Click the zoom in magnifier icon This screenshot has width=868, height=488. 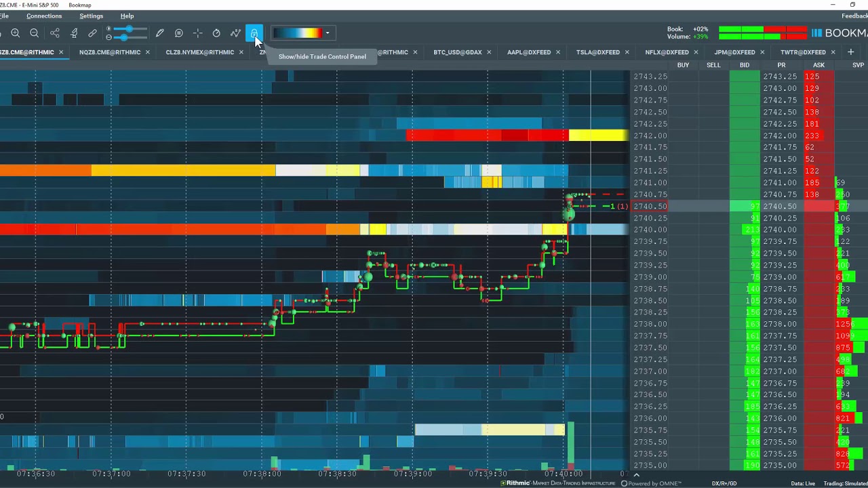coord(16,33)
